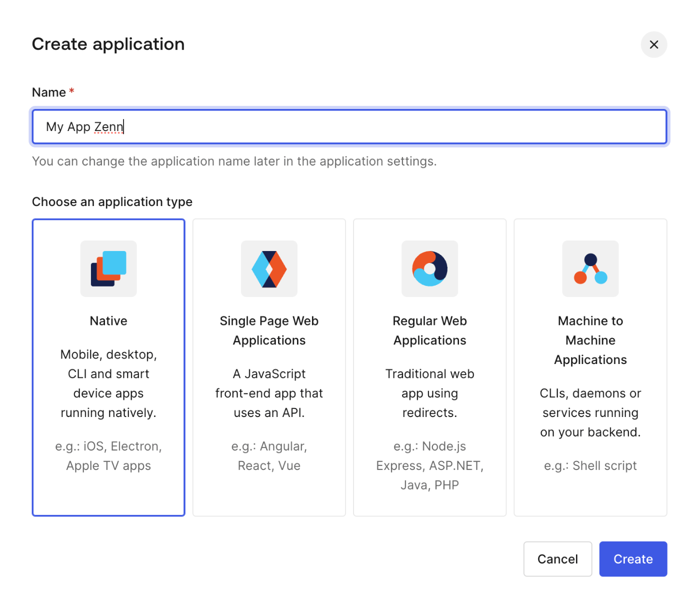Click 'Mobile, desktop, CLI and smart device' description

tap(108, 383)
